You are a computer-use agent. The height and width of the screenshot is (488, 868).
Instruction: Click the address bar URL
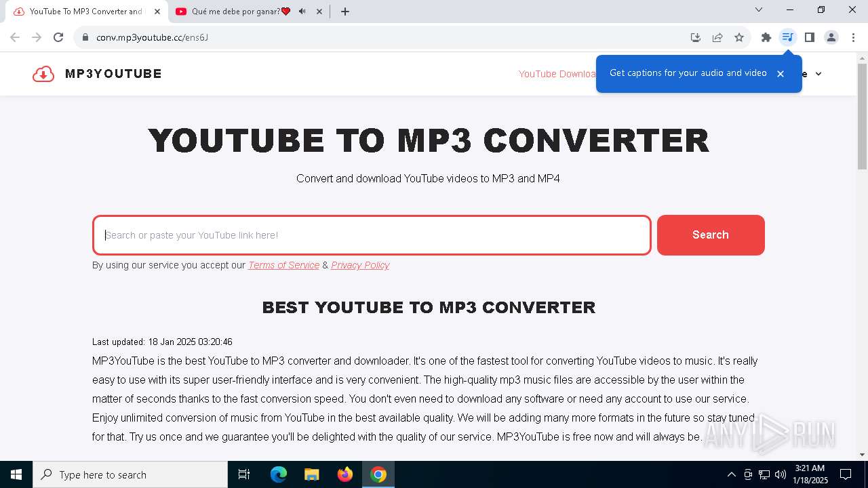point(152,37)
